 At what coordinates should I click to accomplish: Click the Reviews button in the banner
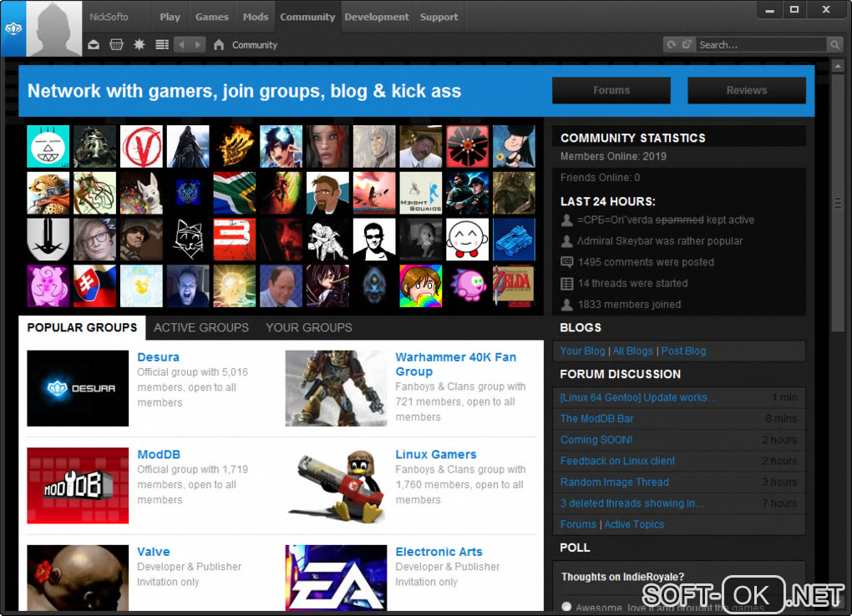(747, 90)
